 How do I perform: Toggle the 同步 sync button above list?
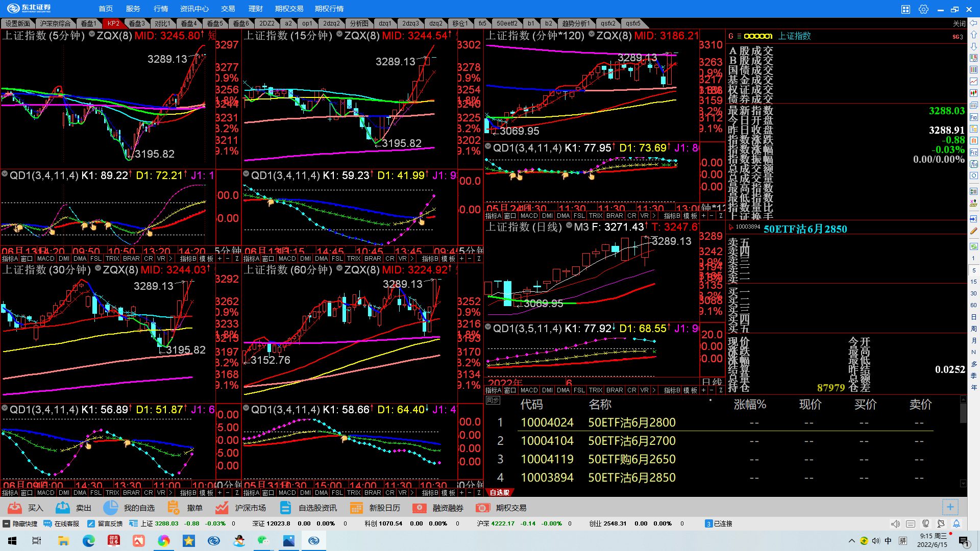coord(493,400)
